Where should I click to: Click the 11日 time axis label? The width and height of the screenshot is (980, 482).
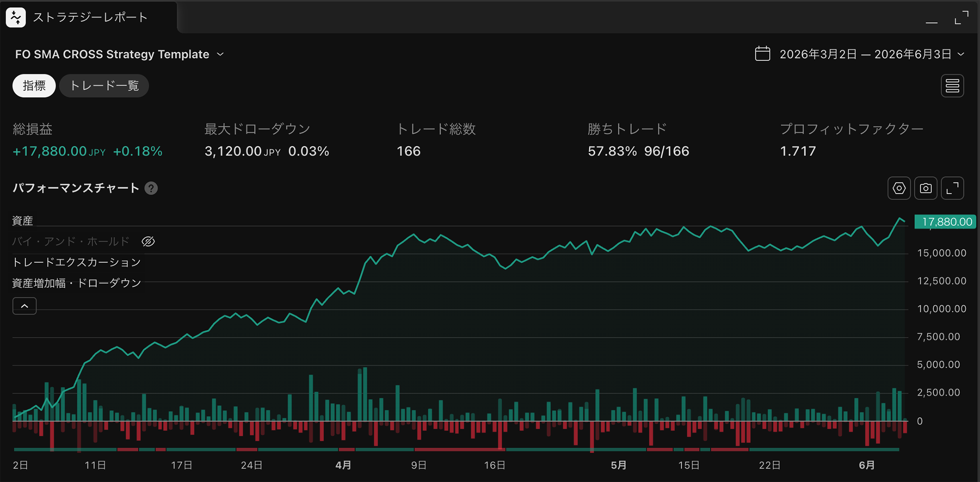coord(95,465)
